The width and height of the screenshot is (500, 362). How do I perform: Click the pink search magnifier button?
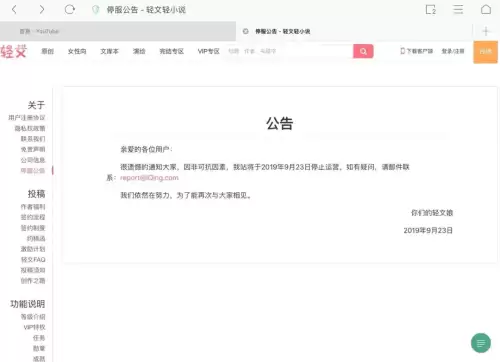363,51
